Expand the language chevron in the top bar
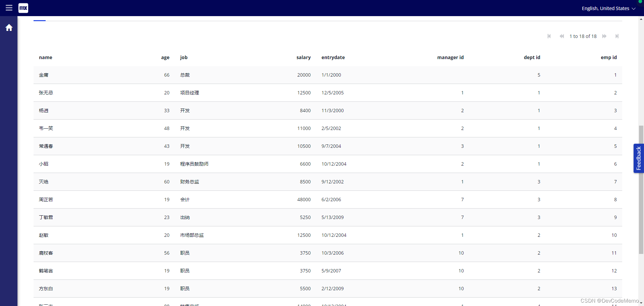Screen dimensions: 644x306 (634, 9)
